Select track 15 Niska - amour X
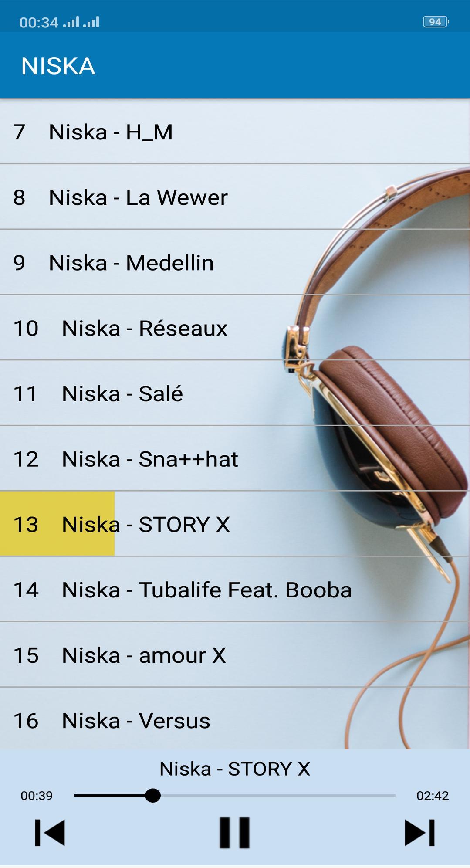Image resolution: width=470 pixels, height=868 pixels. (x=235, y=654)
